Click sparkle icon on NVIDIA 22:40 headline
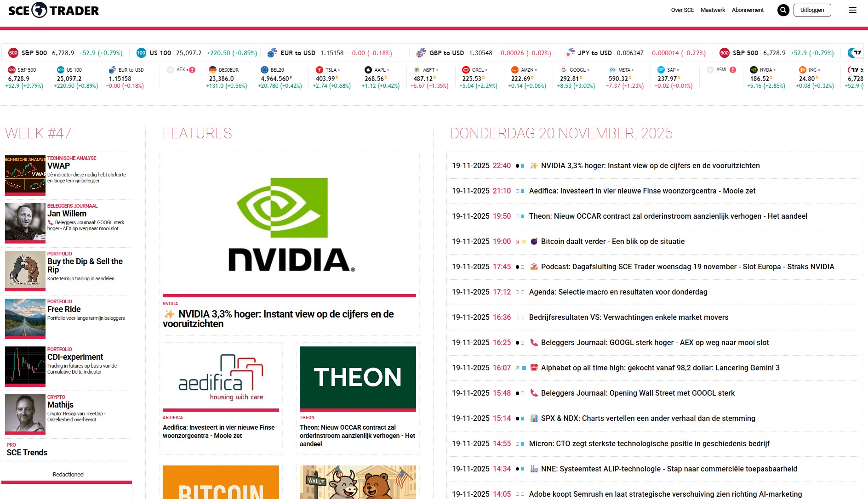Image resolution: width=868 pixels, height=499 pixels. [x=534, y=166]
